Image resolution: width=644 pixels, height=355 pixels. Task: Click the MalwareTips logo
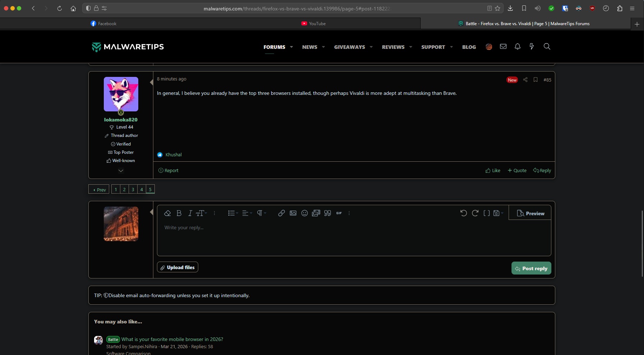pos(128,47)
